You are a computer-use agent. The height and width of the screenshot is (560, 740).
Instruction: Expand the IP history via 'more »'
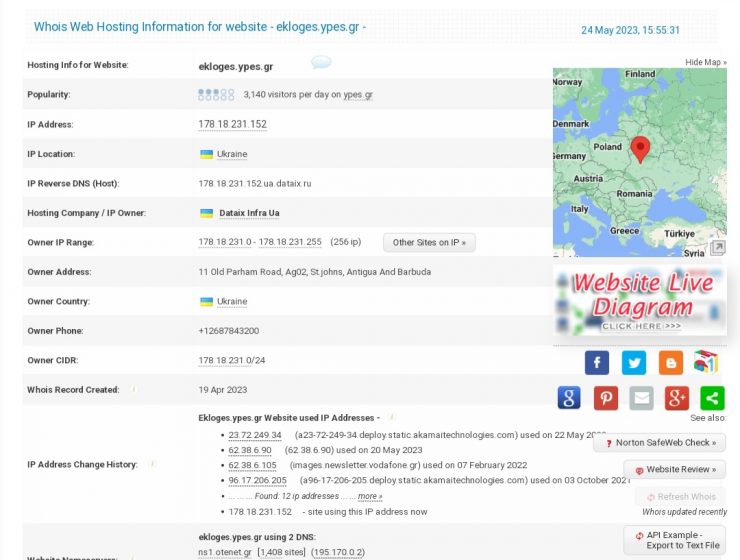point(370,496)
